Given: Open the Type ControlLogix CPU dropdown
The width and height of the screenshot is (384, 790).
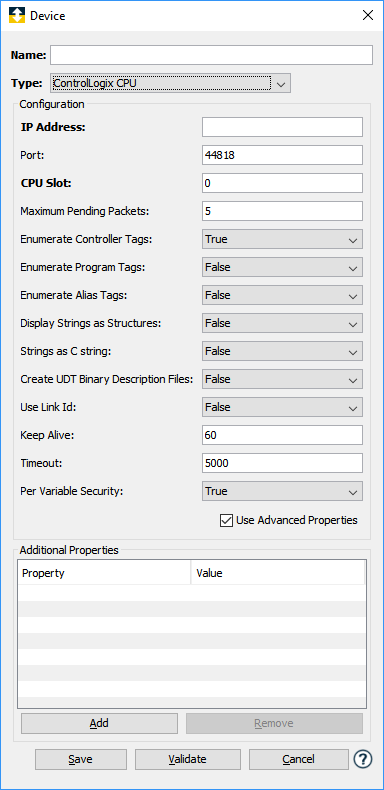Looking at the screenshot, I should (x=170, y=83).
